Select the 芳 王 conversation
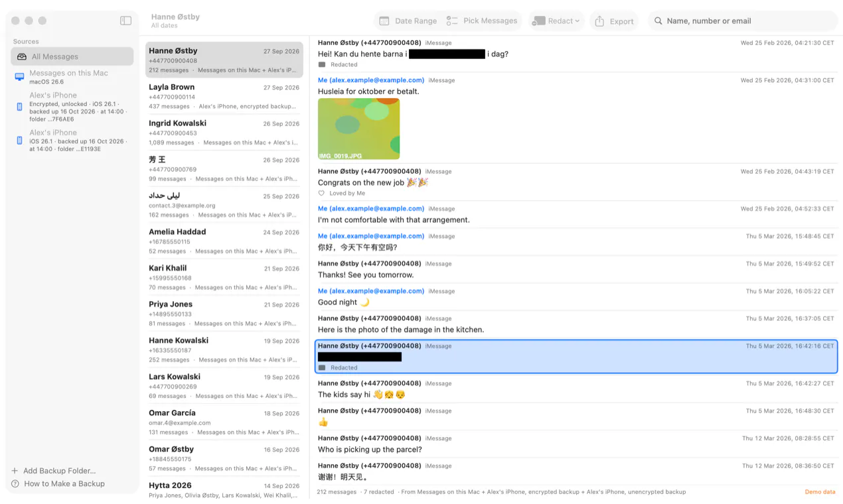The height and width of the screenshot is (504, 843). pyautogui.click(x=224, y=168)
